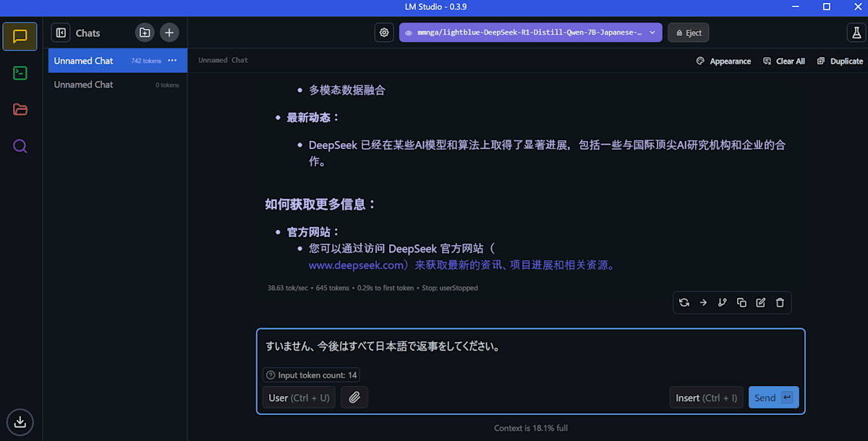This screenshot has width=868, height=441.
Task: Open the Developer terminal section
Action: (x=20, y=73)
